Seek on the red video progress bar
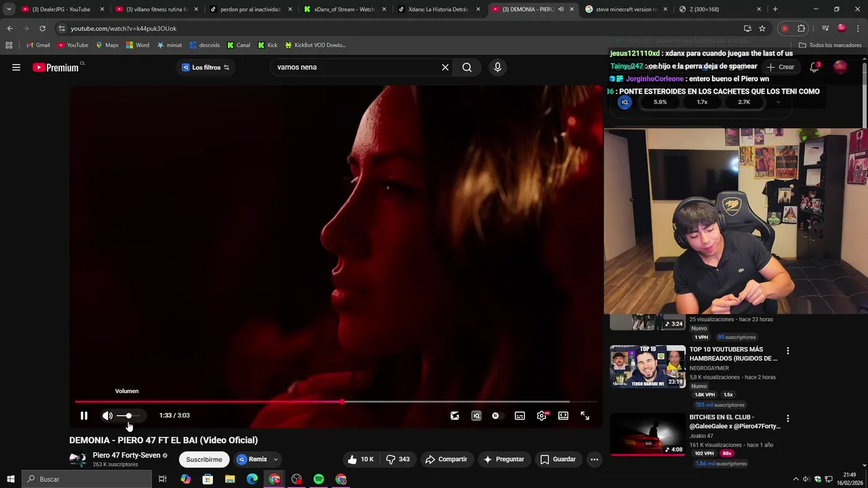 pyautogui.click(x=336, y=402)
